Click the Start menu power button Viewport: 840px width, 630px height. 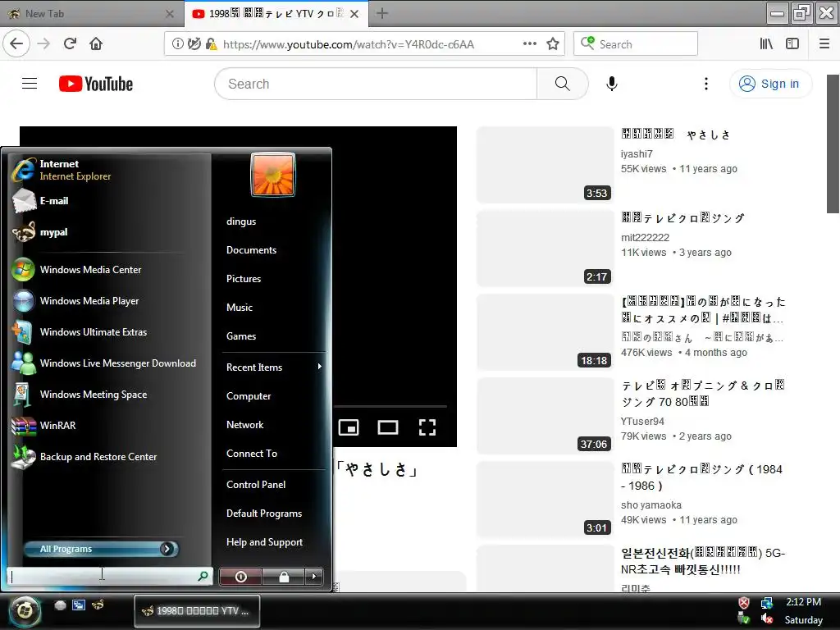[240, 577]
